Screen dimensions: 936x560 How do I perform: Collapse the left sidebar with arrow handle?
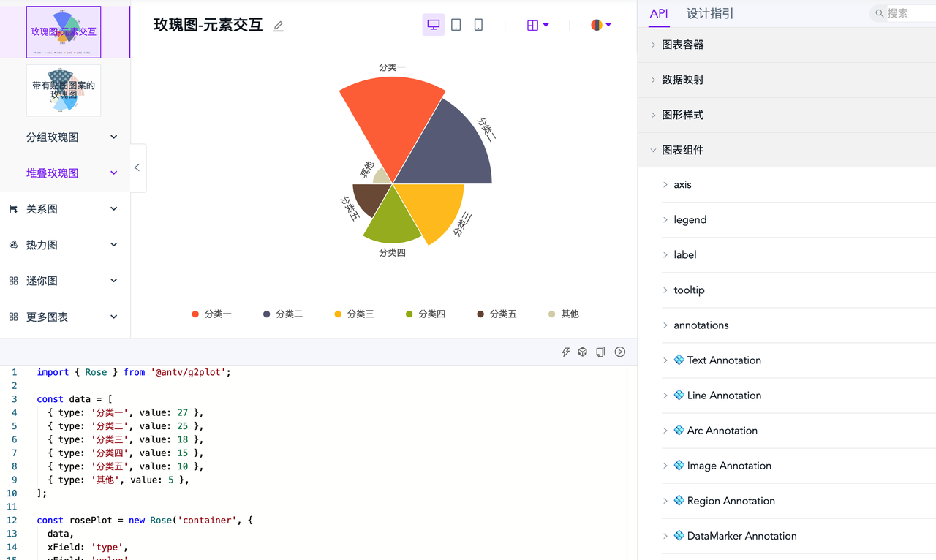point(137,167)
